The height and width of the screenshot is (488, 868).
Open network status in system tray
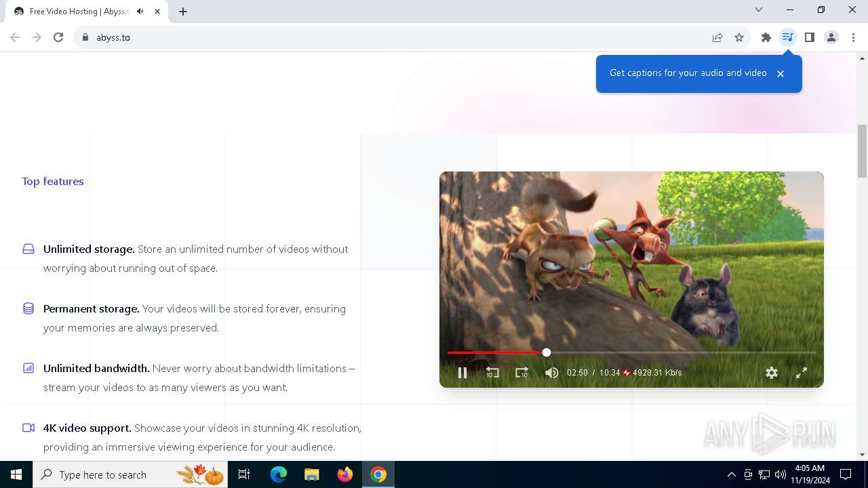[764, 474]
